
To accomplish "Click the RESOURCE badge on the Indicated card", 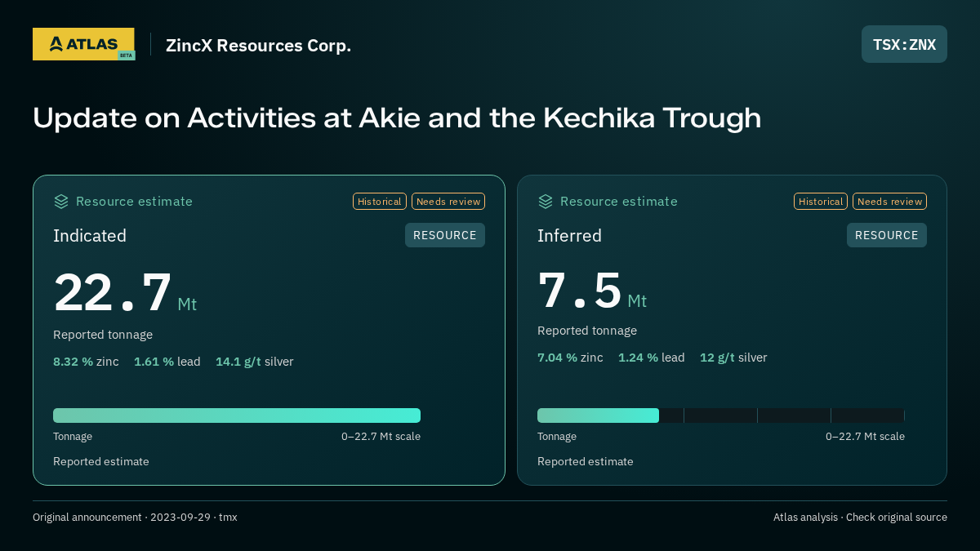I will click(x=445, y=235).
